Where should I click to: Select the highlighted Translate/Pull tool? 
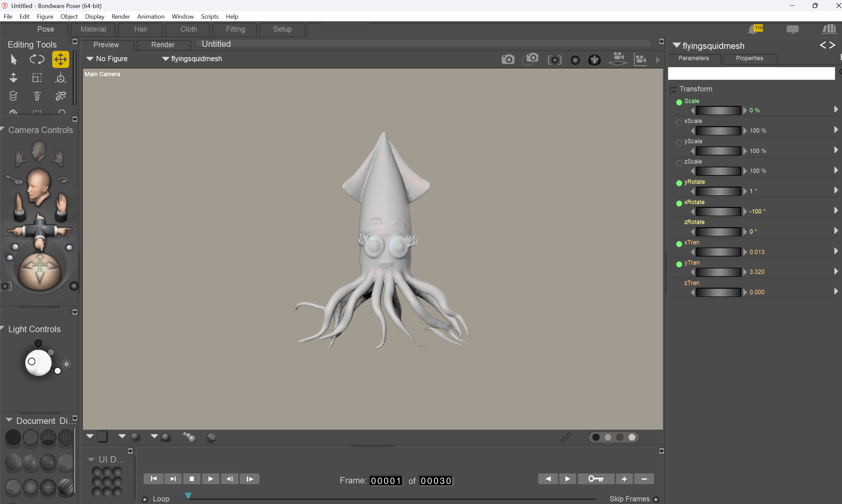click(x=60, y=60)
